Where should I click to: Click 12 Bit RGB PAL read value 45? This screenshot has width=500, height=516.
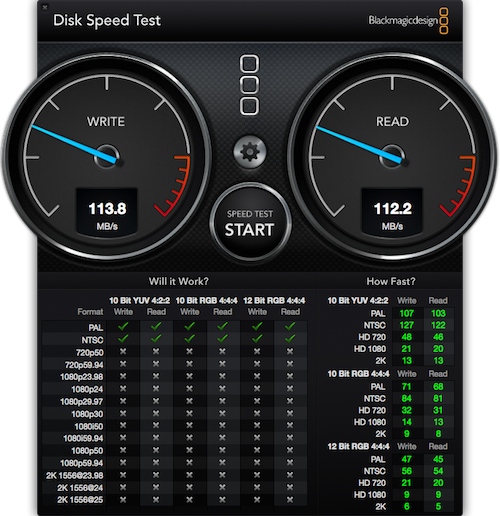coord(438,459)
